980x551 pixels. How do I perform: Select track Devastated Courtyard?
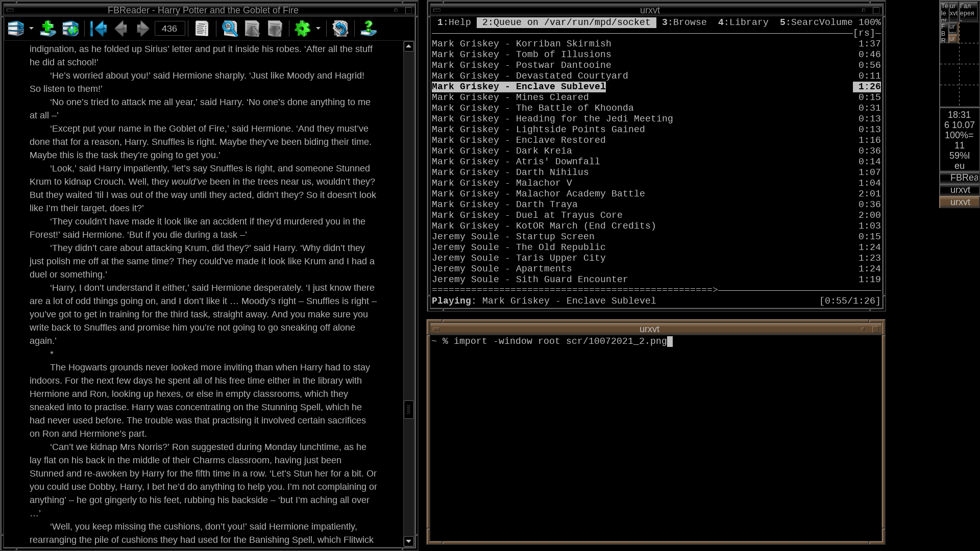656,76
